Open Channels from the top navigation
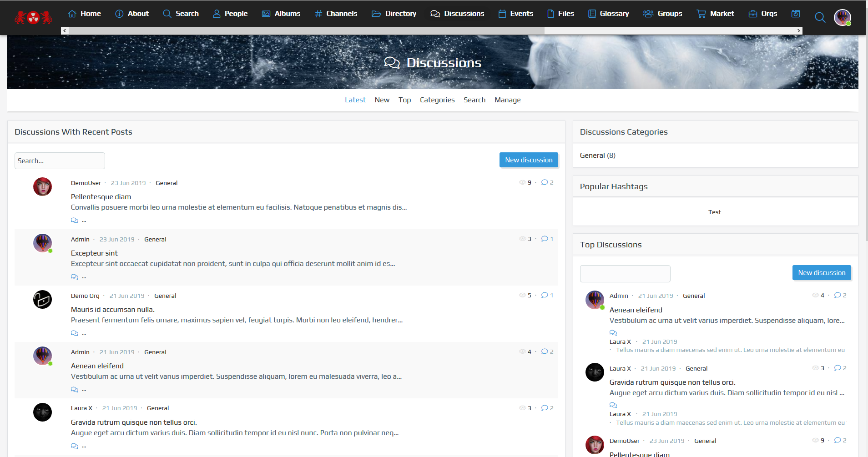This screenshot has height=457, width=868. coord(336,14)
